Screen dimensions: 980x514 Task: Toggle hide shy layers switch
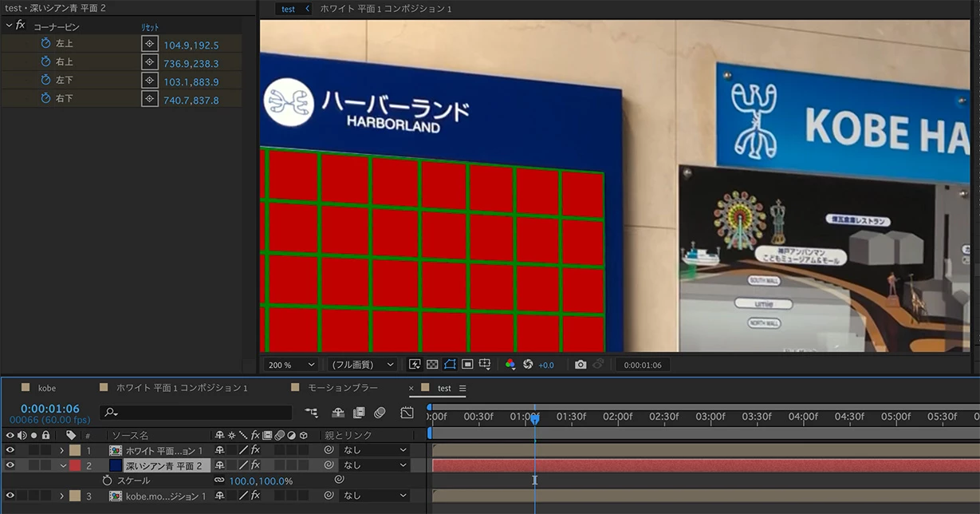pos(338,413)
